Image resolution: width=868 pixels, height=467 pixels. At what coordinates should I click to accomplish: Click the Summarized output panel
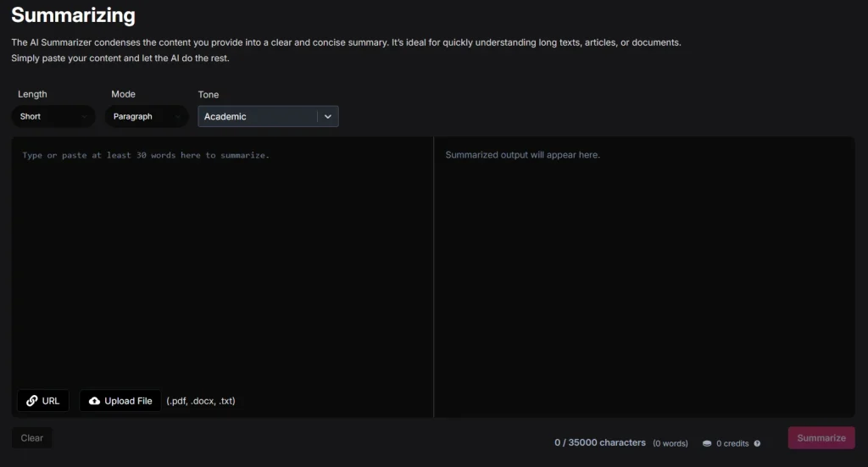[645, 276]
